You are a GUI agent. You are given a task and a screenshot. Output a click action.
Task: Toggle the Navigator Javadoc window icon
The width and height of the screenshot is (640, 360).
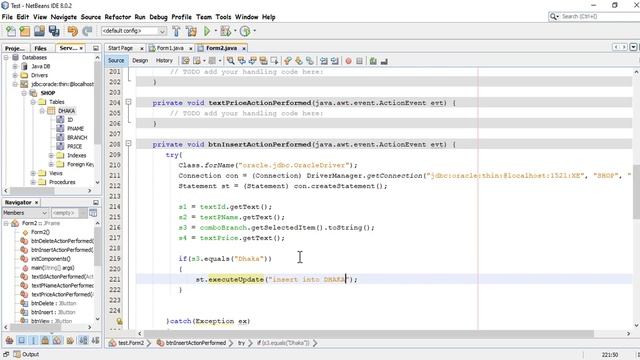click(x=93, y=213)
